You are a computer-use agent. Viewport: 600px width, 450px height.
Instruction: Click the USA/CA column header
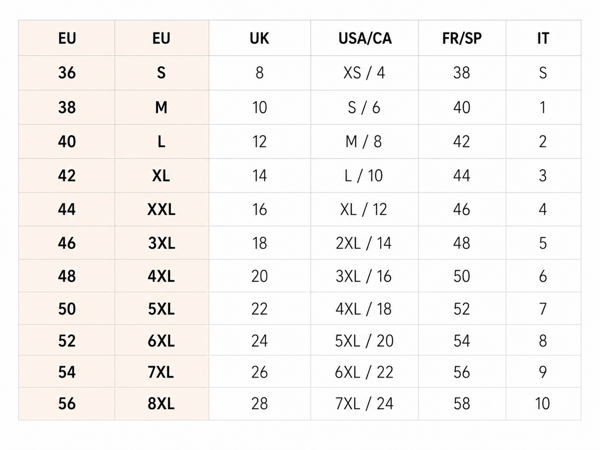[365, 38]
